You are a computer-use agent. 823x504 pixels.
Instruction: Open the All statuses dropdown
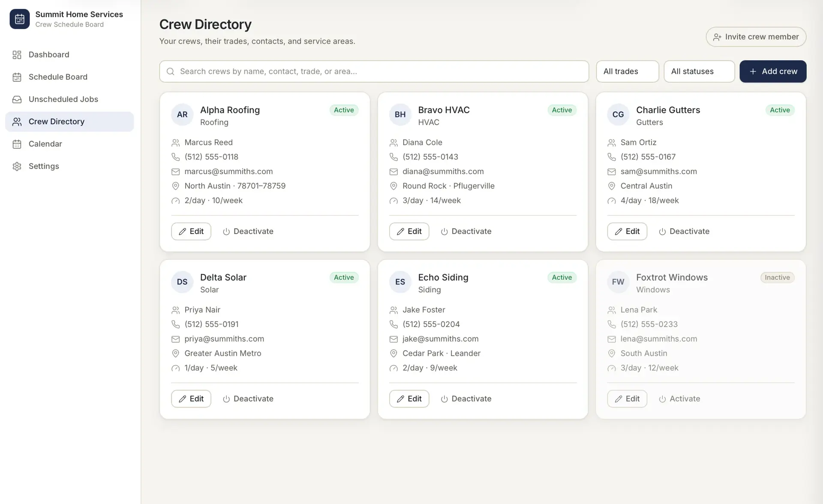click(x=699, y=71)
